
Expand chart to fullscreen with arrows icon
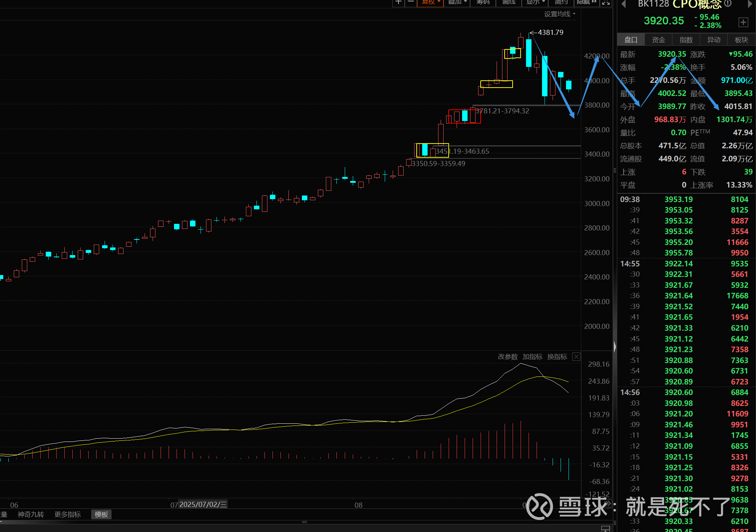pyautogui.click(x=606, y=3)
